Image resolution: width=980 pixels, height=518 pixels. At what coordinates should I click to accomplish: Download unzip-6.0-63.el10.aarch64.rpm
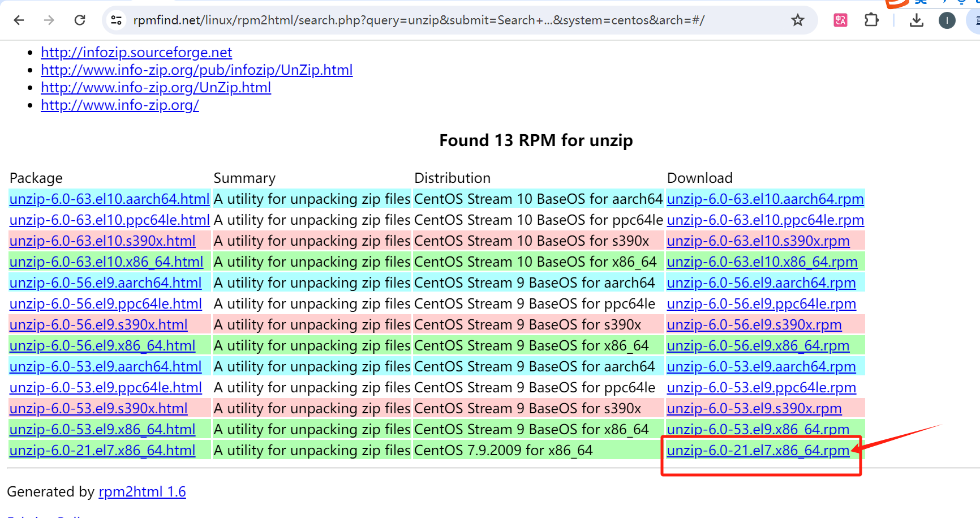pyautogui.click(x=766, y=199)
